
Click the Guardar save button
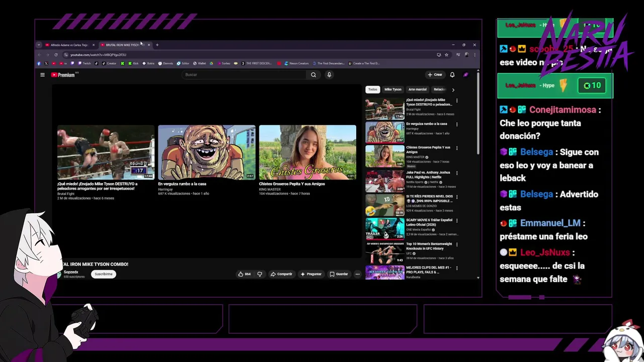click(339, 274)
